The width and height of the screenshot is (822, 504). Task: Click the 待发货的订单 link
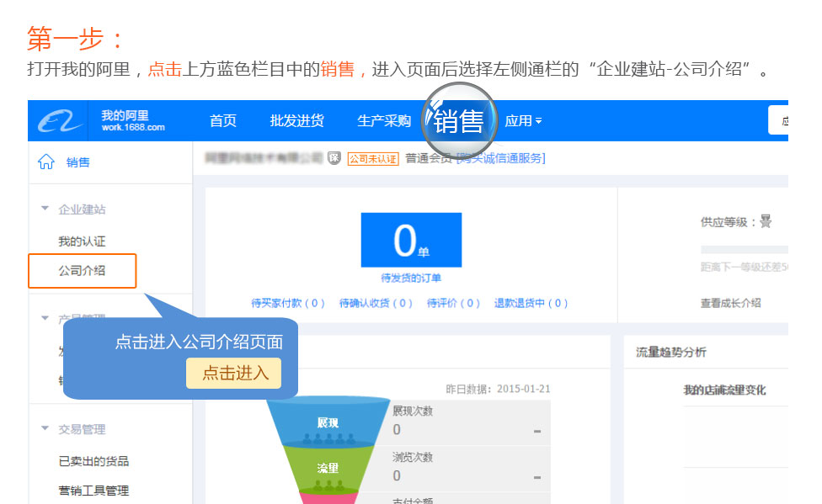[x=411, y=279]
